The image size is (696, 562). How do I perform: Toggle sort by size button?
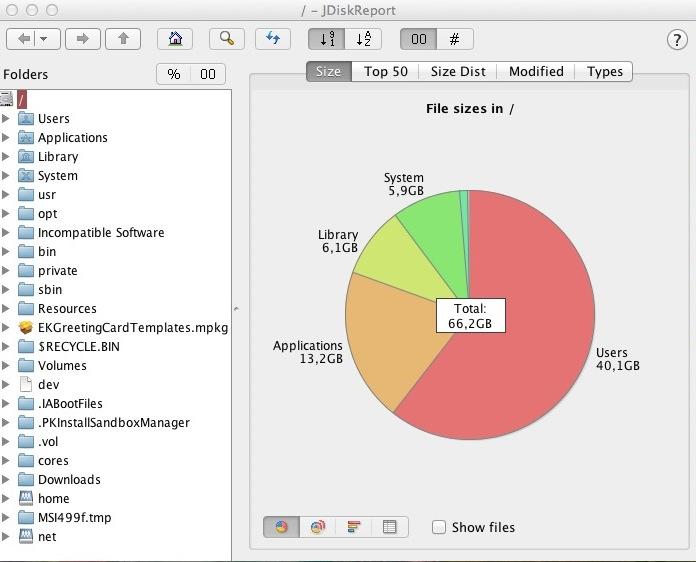326,39
